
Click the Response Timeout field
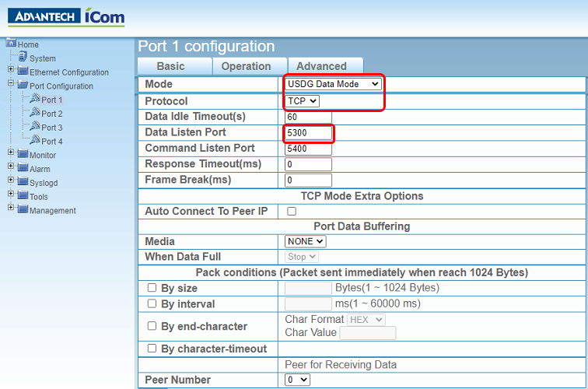308,164
